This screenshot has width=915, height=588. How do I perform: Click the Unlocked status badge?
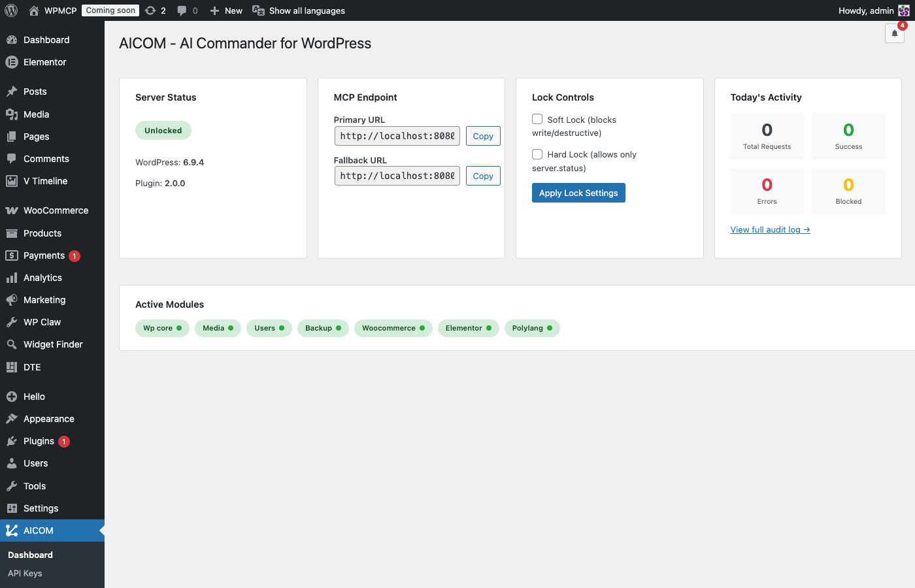(163, 130)
